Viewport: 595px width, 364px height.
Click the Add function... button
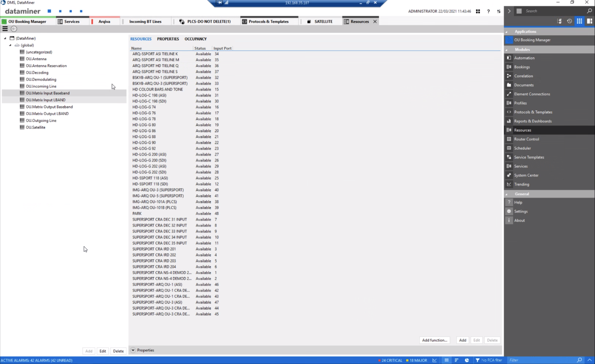435,340
